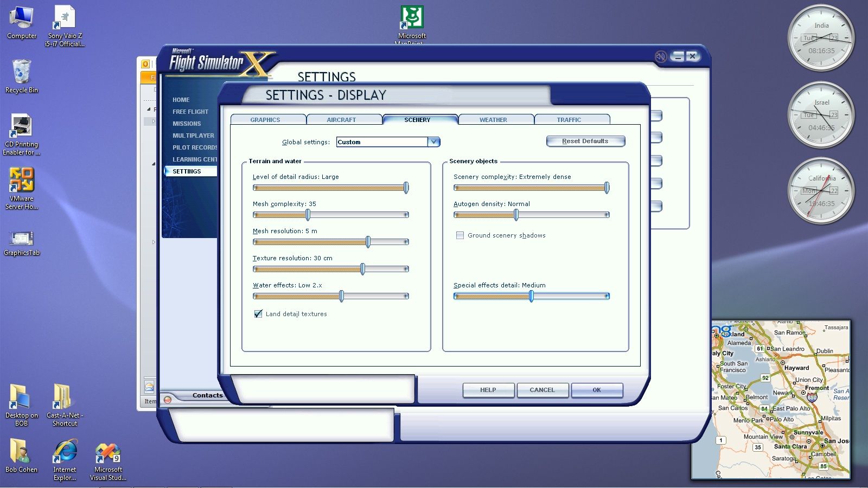Click Level of detail radius slider handle
This screenshot has height=488, width=868.
tap(406, 188)
